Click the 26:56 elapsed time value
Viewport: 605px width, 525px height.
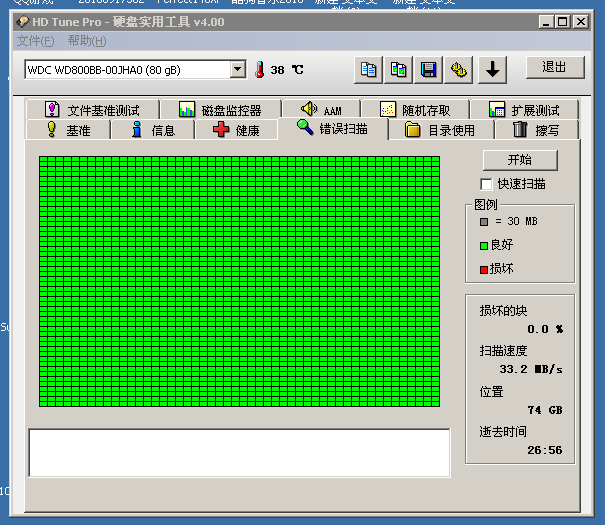coord(545,450)
